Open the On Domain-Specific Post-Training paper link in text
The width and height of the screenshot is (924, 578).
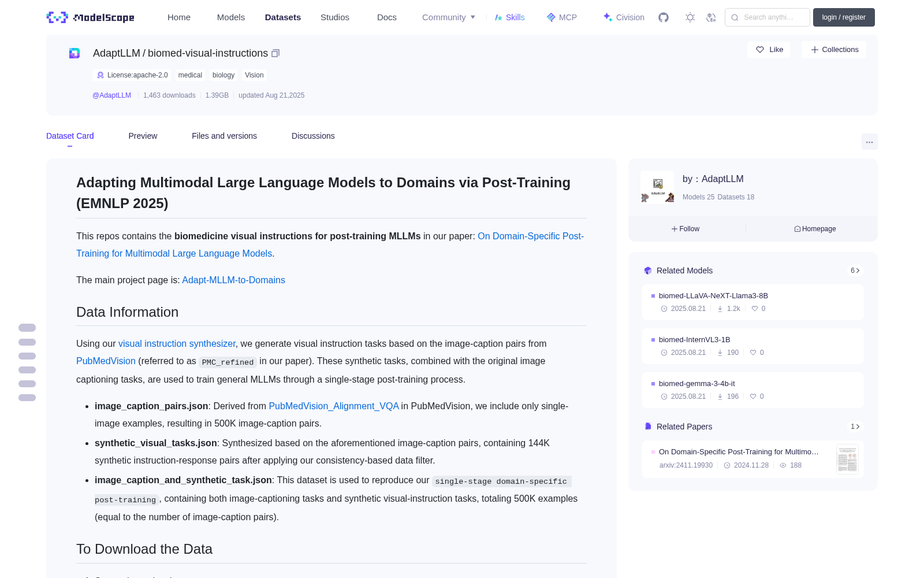330,244
